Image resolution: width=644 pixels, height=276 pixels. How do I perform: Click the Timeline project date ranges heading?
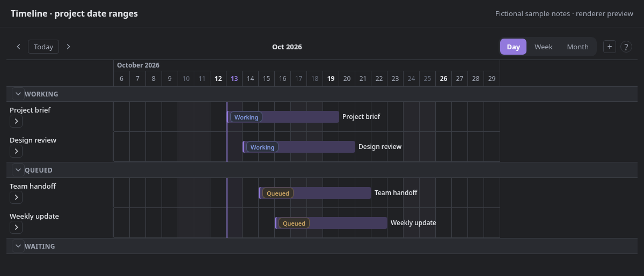pyautogui.click(x=75, y=13)
